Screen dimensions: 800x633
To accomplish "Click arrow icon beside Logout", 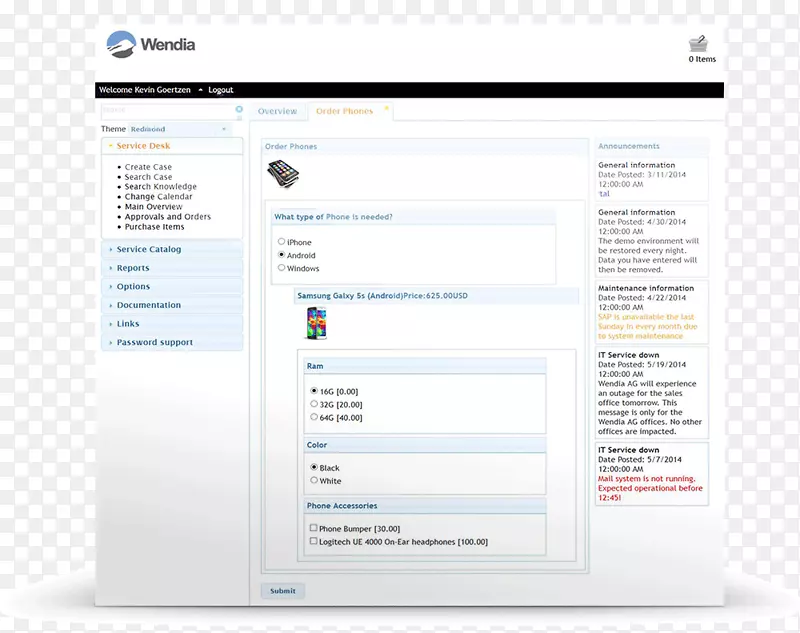I will tap(200, 90).
